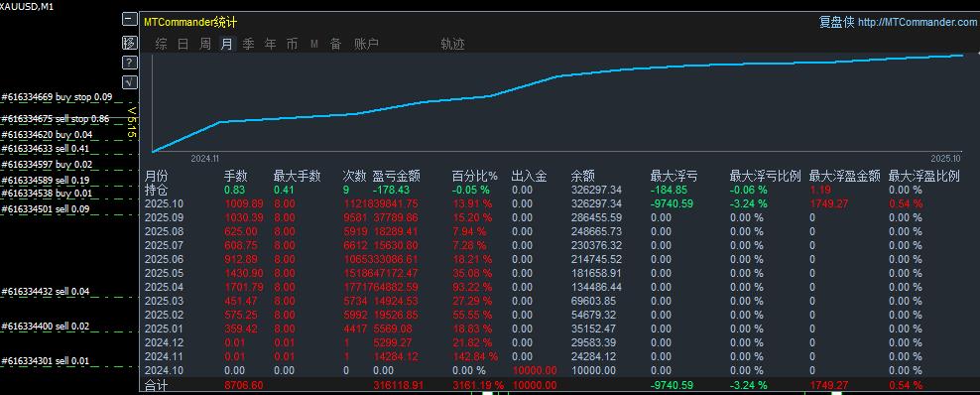Click the 次数 column header
Image resolution: width=980 pixels, height=395 pixels.
coord(354,177)
